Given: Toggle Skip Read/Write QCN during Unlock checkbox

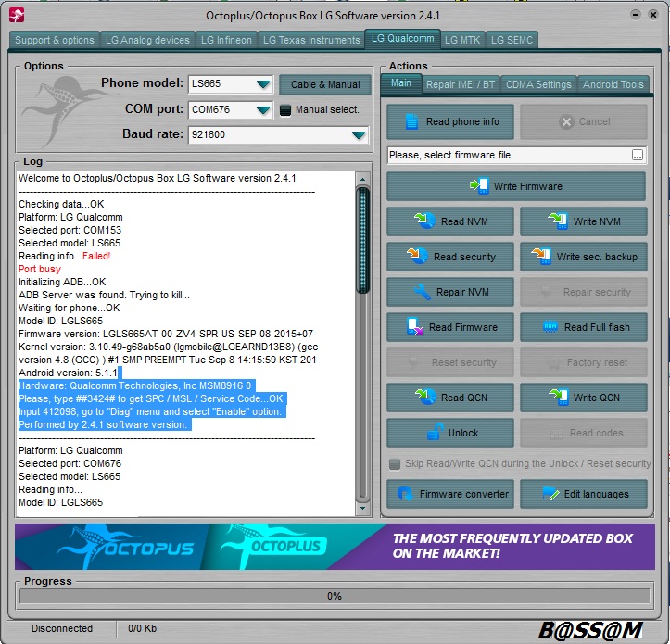Looking at the screenshot, I should coord(395,463).
